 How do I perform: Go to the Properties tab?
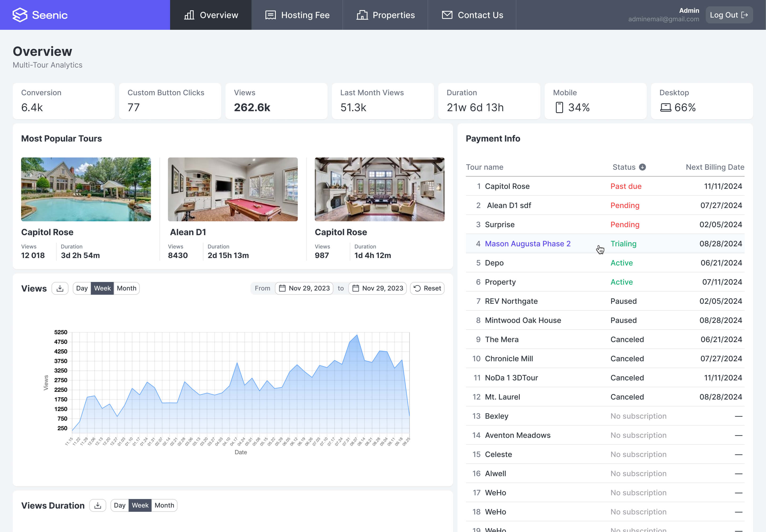[x=385, y=15]
